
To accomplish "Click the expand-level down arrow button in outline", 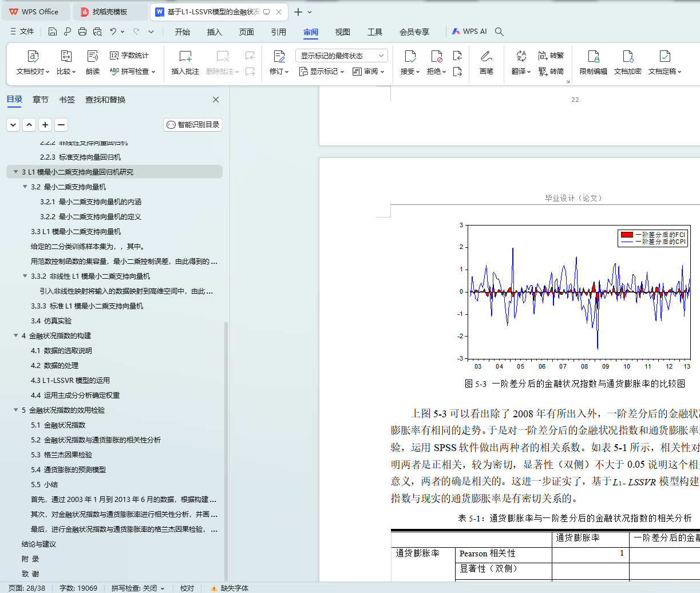I will pos(13,125).
